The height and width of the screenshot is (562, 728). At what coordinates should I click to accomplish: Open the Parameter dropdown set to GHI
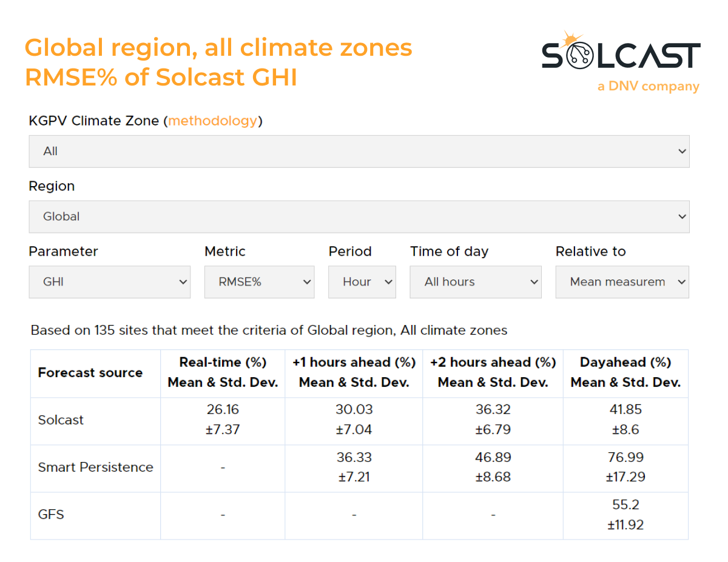click(110, 282)
